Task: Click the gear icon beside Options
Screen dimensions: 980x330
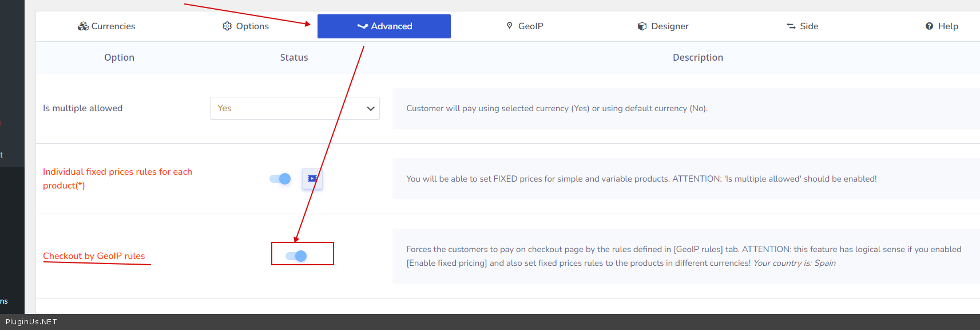Action: [227, 26]
